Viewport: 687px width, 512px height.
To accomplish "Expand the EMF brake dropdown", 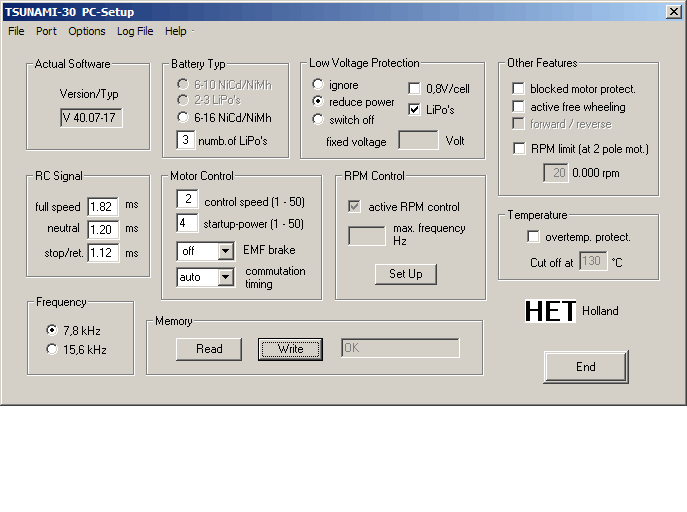I will point(225,251).
